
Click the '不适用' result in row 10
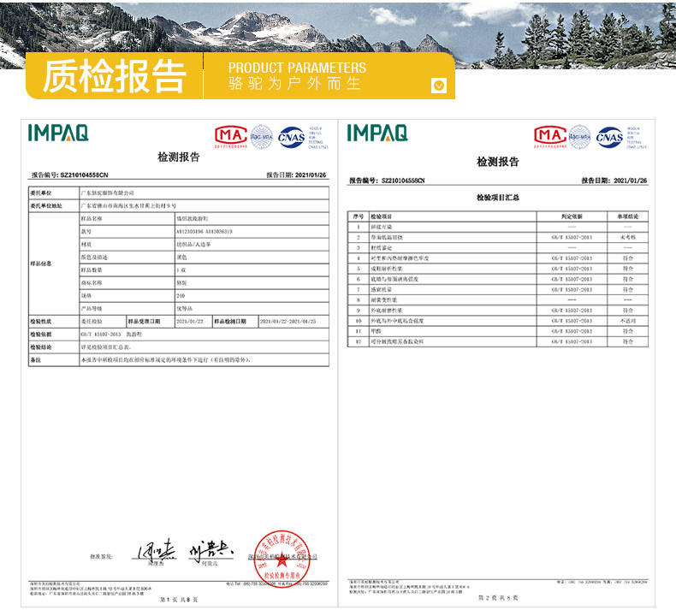[628, 321]
